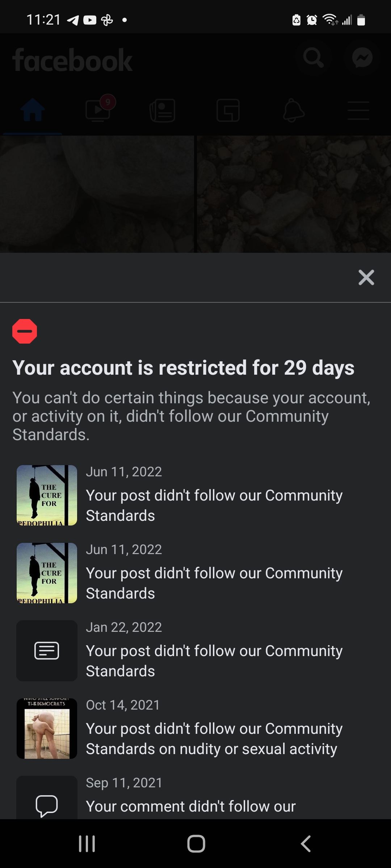The height and width of the screenshot is (868, 391).
Task: Open Android recent apps
Action: pos(87,844)
